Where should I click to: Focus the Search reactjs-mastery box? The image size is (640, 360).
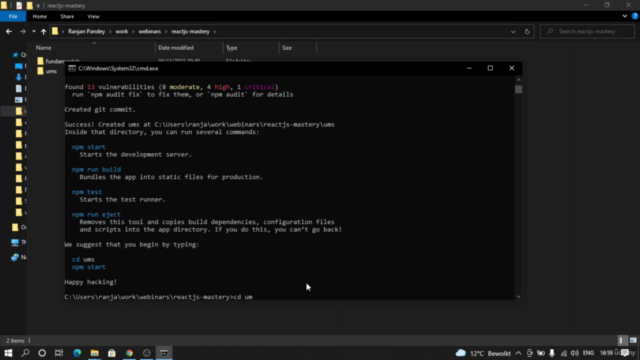[x=587, y=31]
